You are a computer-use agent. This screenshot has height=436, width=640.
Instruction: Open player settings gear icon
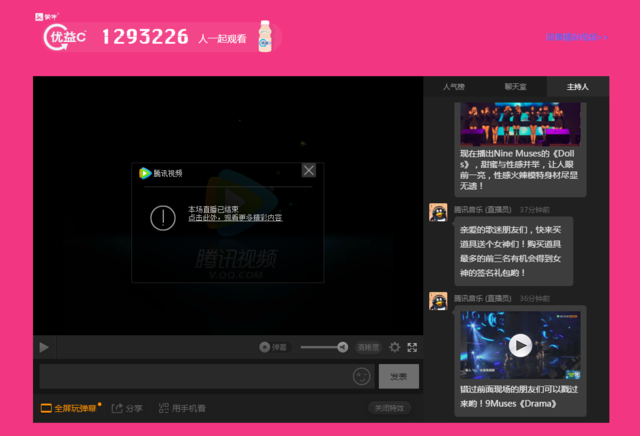[x=395, y=347]
